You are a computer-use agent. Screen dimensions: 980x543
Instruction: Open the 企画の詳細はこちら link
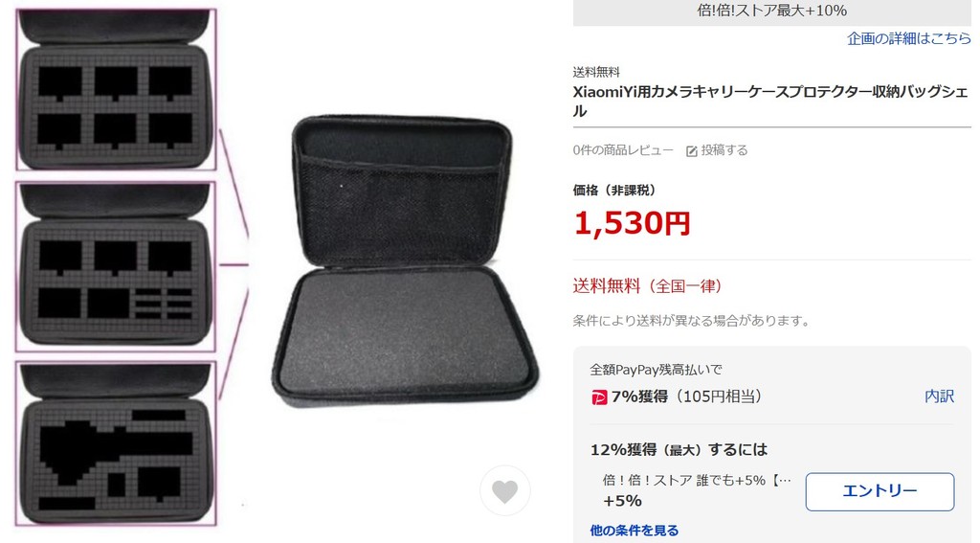[909, 38]
